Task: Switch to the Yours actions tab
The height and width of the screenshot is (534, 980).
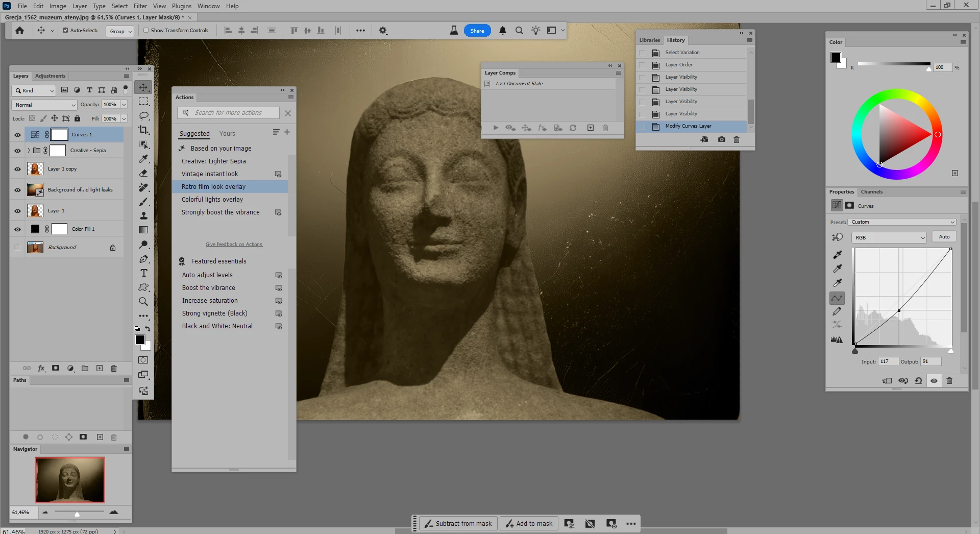Action: click(x=227, y=134)
